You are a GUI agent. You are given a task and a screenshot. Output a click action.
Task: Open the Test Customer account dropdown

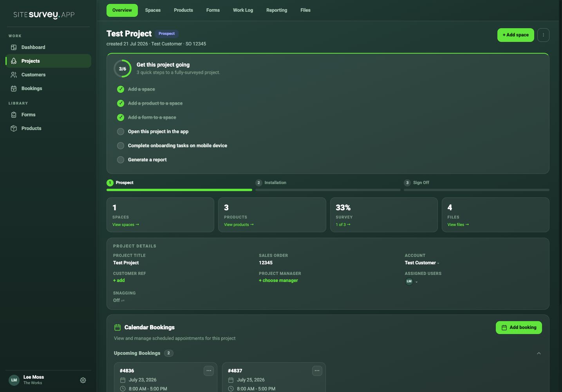[x=422, y=263]
